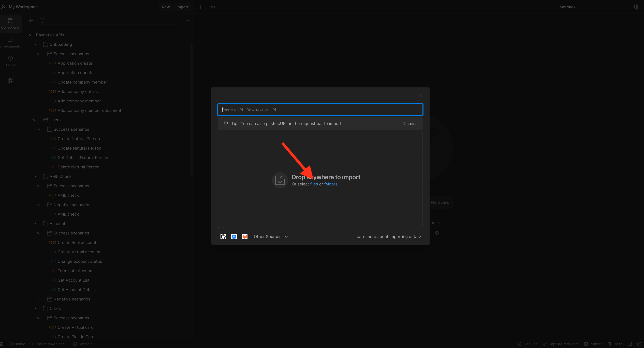The height and width of the screenshot is (348, 644).
Task: Expand the Other Sources dropdown
Action: pyautogui.click(x=271, y=237)
